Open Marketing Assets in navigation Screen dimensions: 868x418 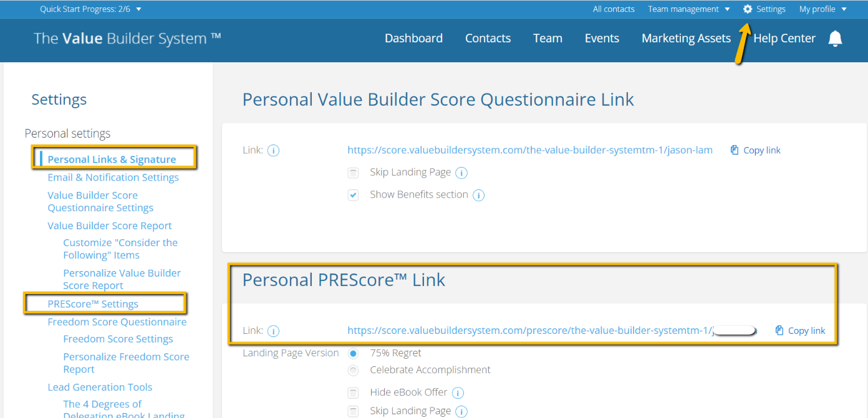tap(686, 39)
